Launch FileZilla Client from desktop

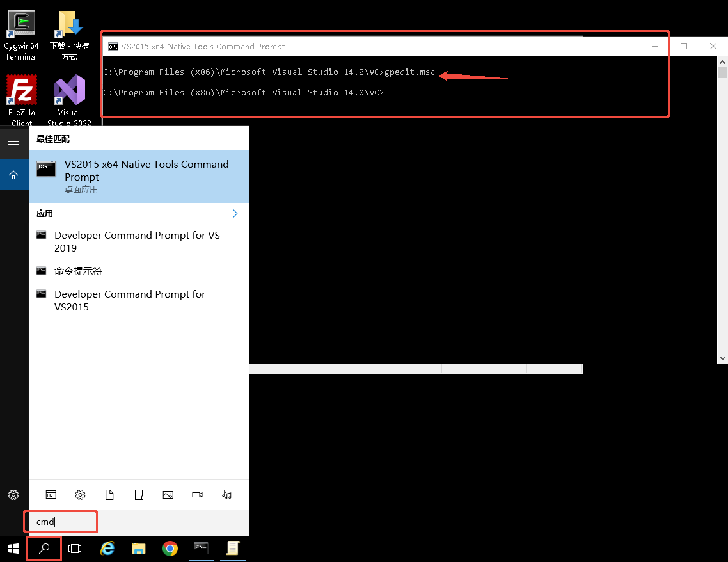[x=21, y=100]
